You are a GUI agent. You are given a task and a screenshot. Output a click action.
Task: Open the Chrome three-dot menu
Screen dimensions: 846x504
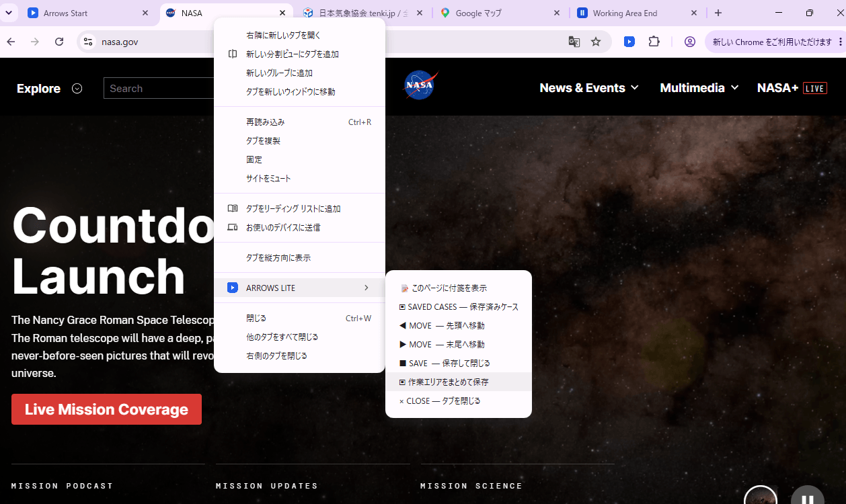[841, 42]
